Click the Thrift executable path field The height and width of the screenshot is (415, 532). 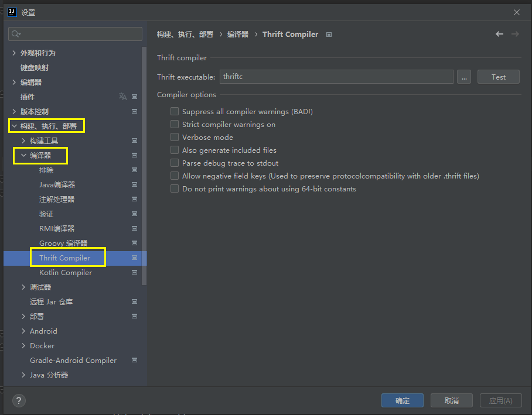coord(336,77)
